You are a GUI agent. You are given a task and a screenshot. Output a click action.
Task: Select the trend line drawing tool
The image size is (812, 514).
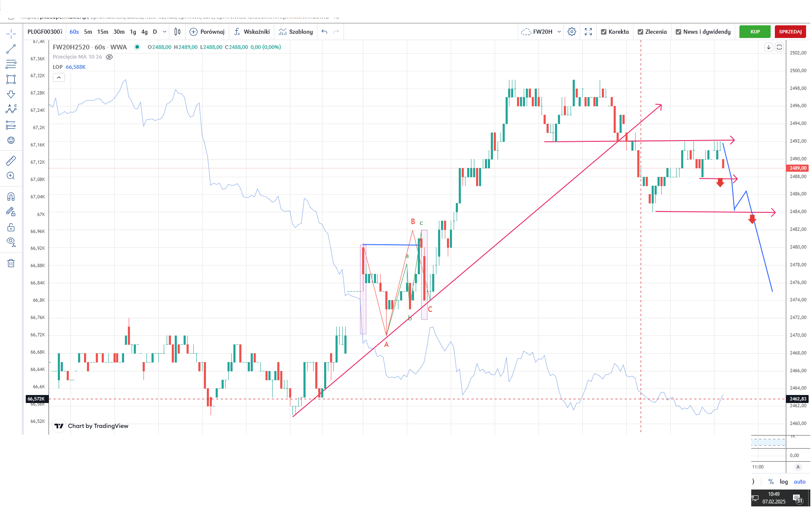point(11,49)
